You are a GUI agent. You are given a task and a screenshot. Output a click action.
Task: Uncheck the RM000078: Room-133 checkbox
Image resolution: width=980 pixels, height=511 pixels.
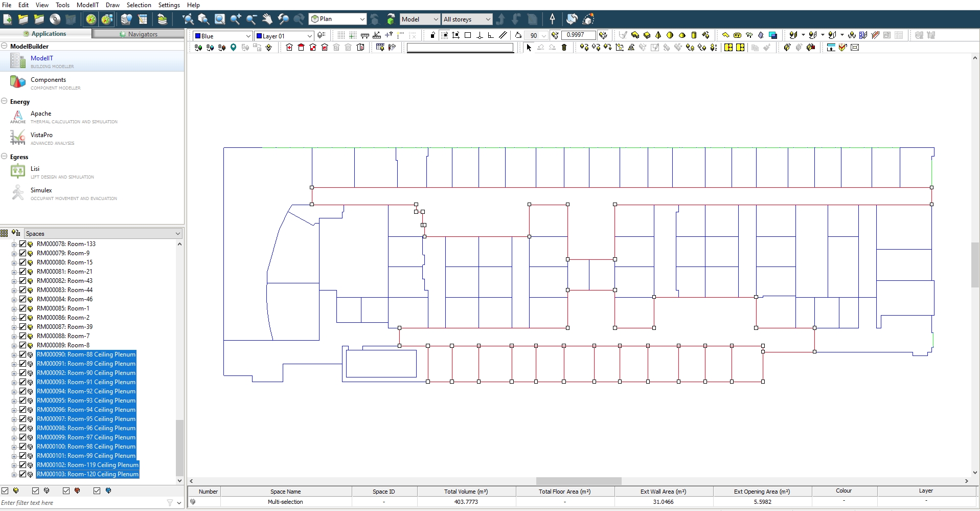[22, 244]
